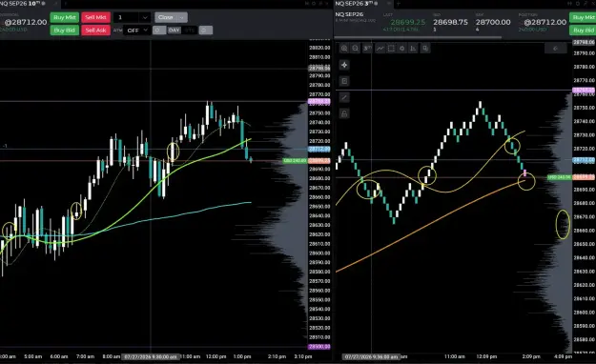Toggle the lock drawings icon
Viewport: 596px width, 364px height.
click(344, 113)
